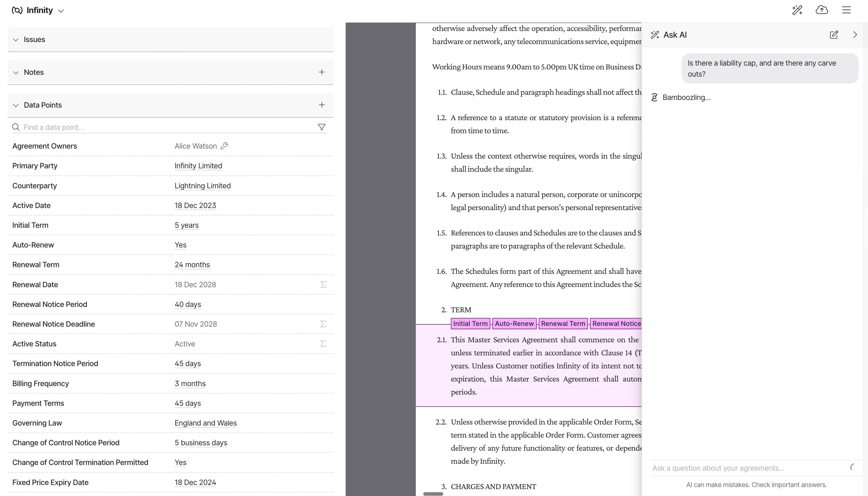Screen dimensions: 868x496
Task: Click the Renewal Term tag in document
Action: click(x=563, y=324)
